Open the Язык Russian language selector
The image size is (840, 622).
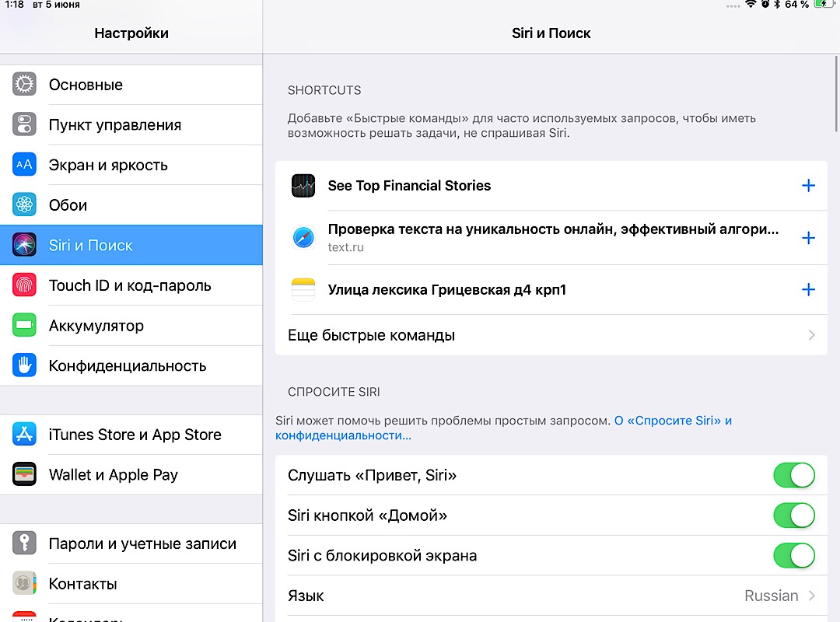(x=778, y=596)
